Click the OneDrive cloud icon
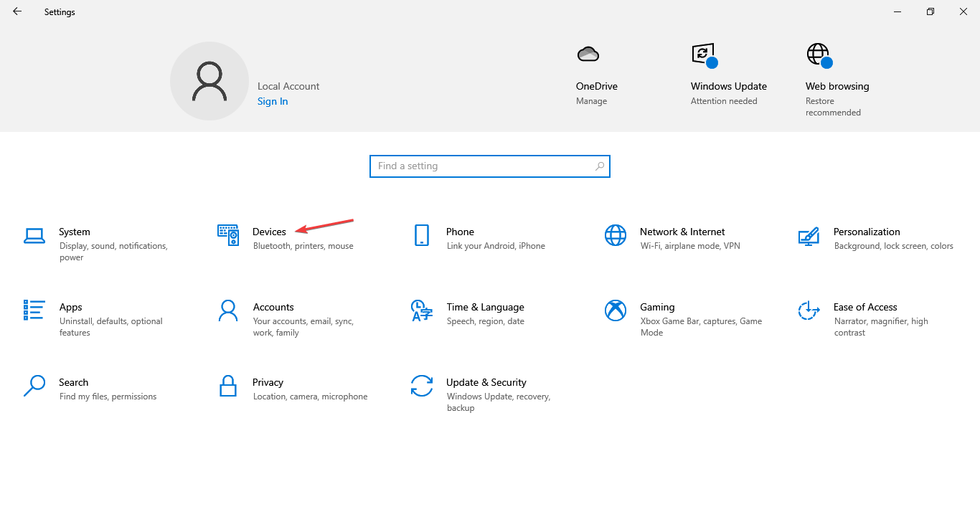Viewport: 980px width, 522px height. (x=588, y=54)
